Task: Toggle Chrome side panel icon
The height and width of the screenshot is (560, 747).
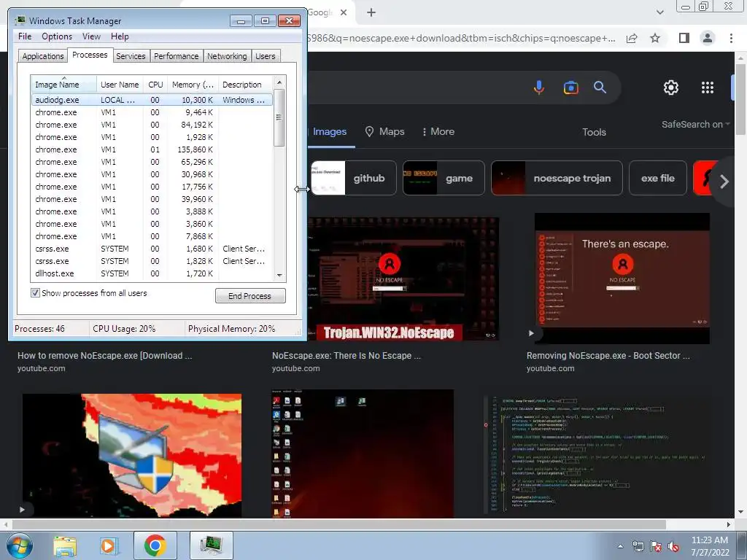Action: coord(684,38)
